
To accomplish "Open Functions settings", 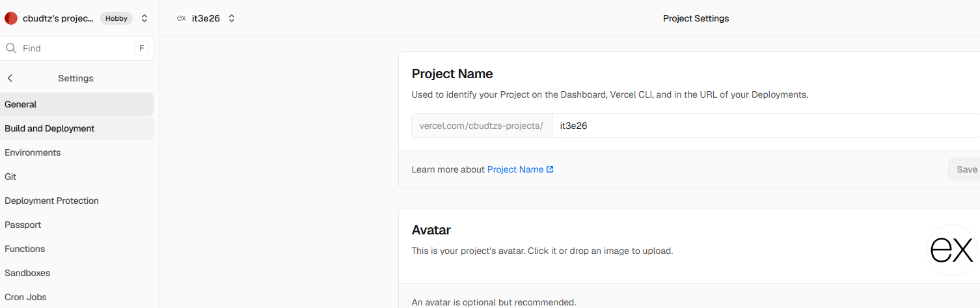I will (77, 249).
